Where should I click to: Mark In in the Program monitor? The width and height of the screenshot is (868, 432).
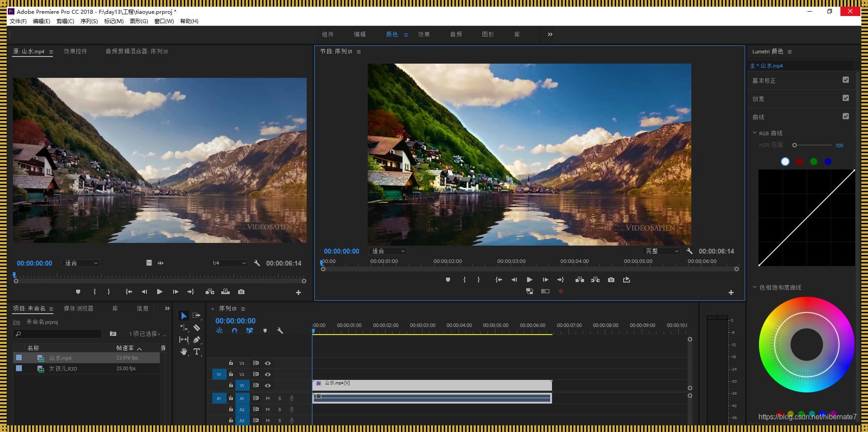464,280
